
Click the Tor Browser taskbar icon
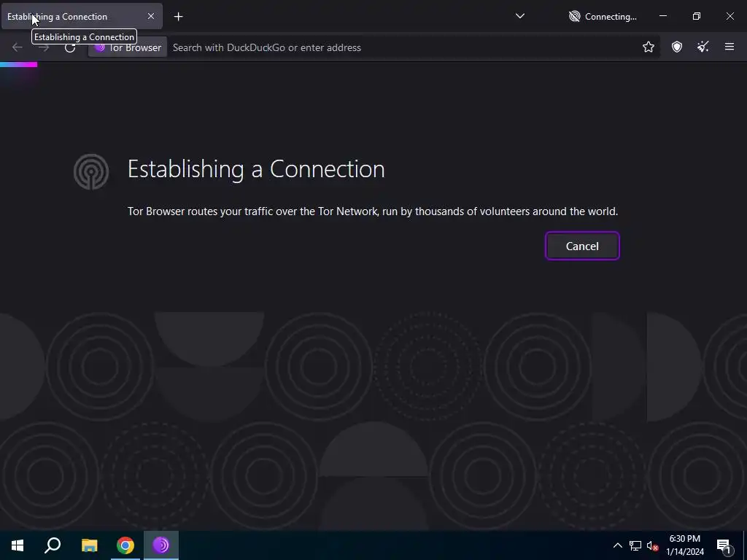161,545
